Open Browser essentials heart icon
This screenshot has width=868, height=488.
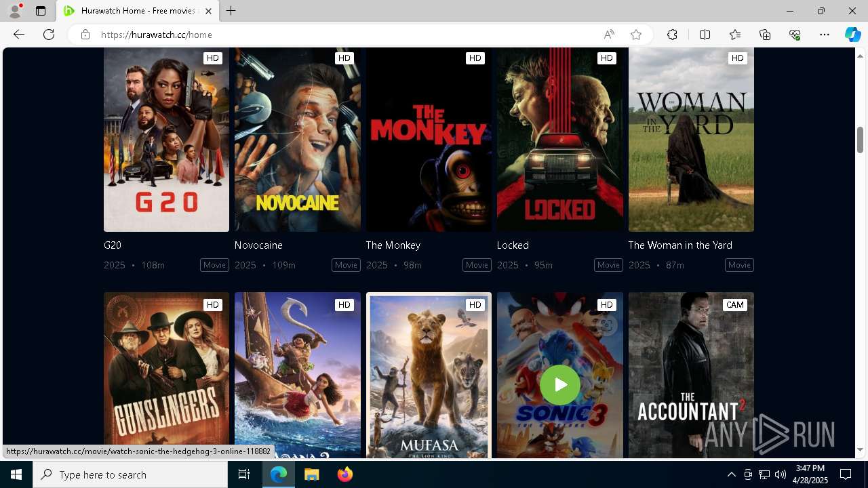pos(795,35)
